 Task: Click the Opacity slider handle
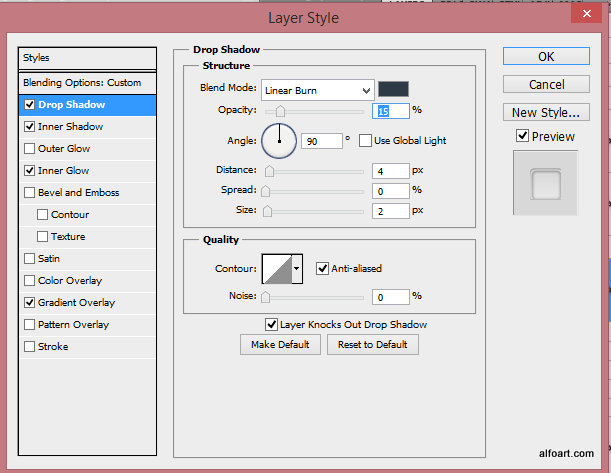point(280,110)
